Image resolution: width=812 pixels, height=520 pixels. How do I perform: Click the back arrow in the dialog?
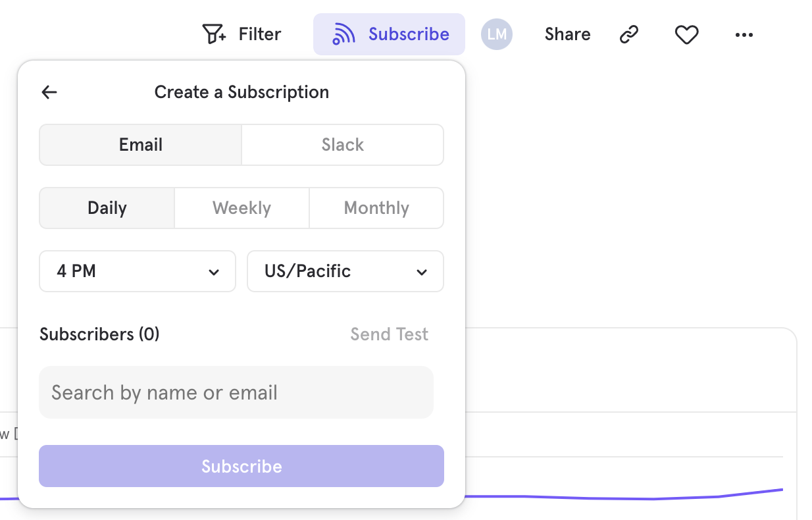[x=49, y=92]
